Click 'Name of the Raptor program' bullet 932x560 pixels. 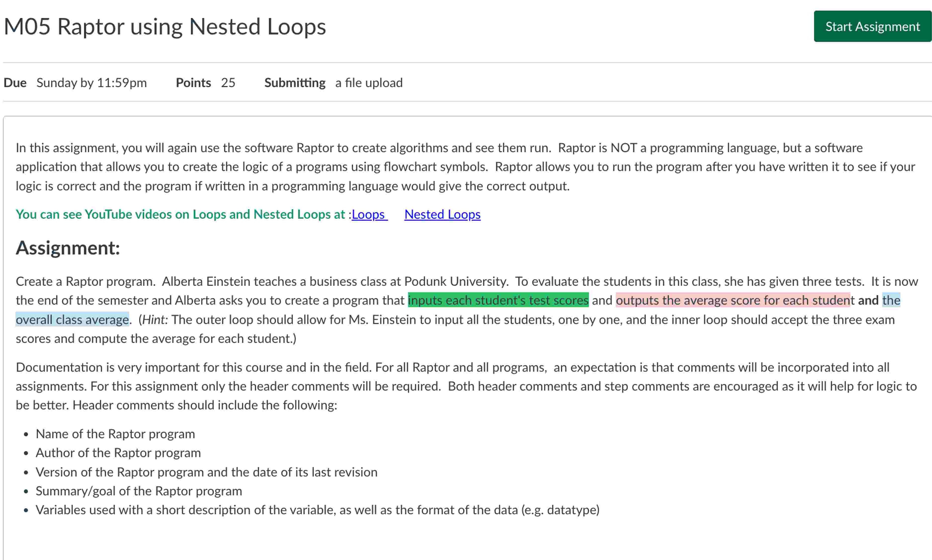tap(115, 434)
